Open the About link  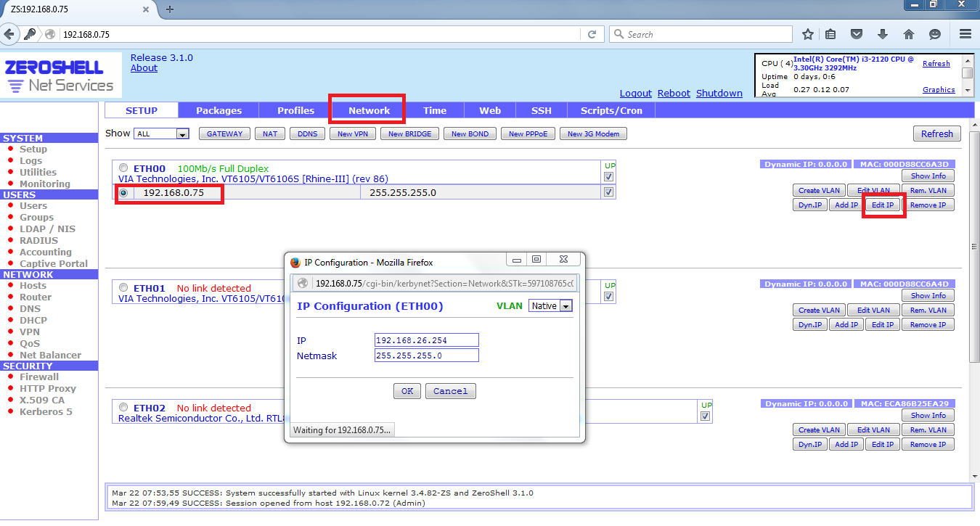pyautogui.click(x=144, y=67)
